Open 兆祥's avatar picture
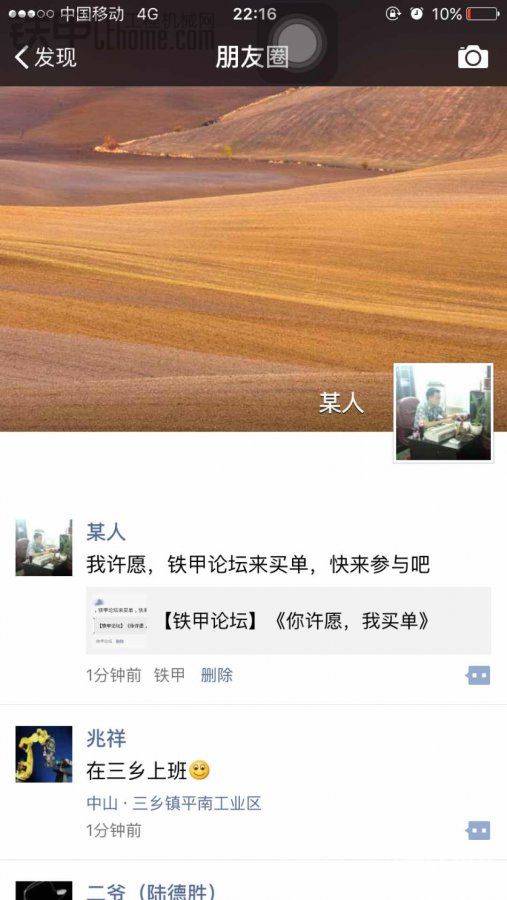Viewport: 507px width, 900px height. (x=44, y=754)
